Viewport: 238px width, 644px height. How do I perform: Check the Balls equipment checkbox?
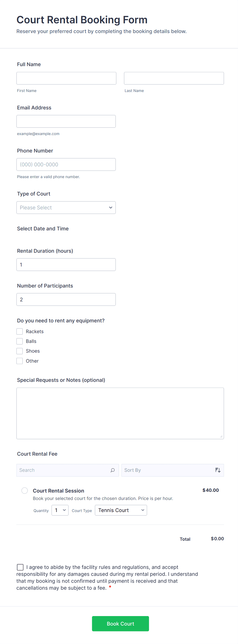(x=20, y=341)
